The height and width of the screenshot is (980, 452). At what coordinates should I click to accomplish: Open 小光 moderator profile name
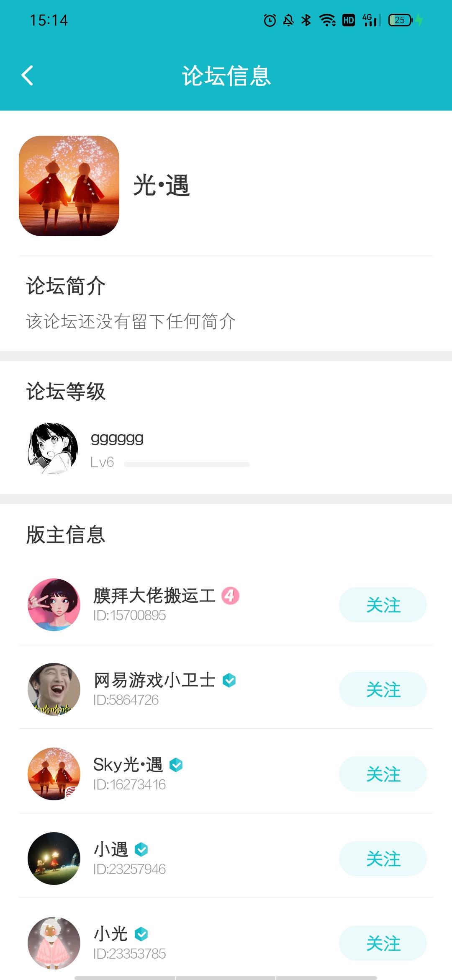(110, 934)
